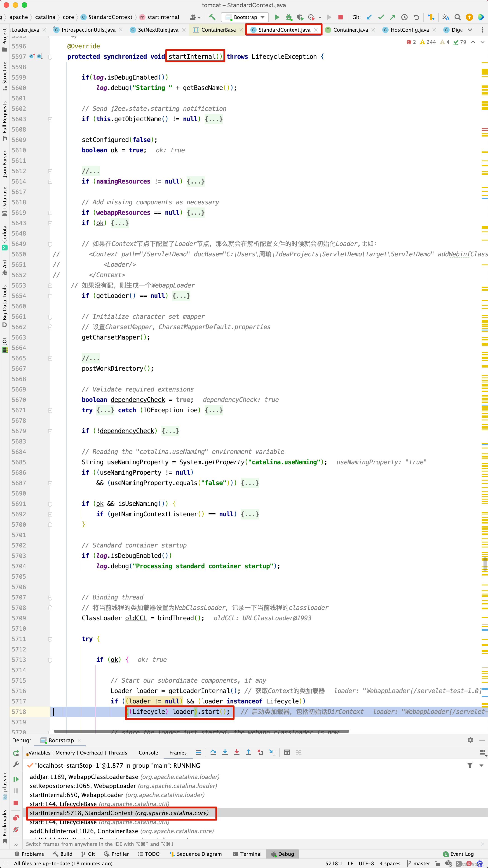Viewport: 488px width, 868px height.
Task: Click the debugger stop red square
Action: (16, 803)
